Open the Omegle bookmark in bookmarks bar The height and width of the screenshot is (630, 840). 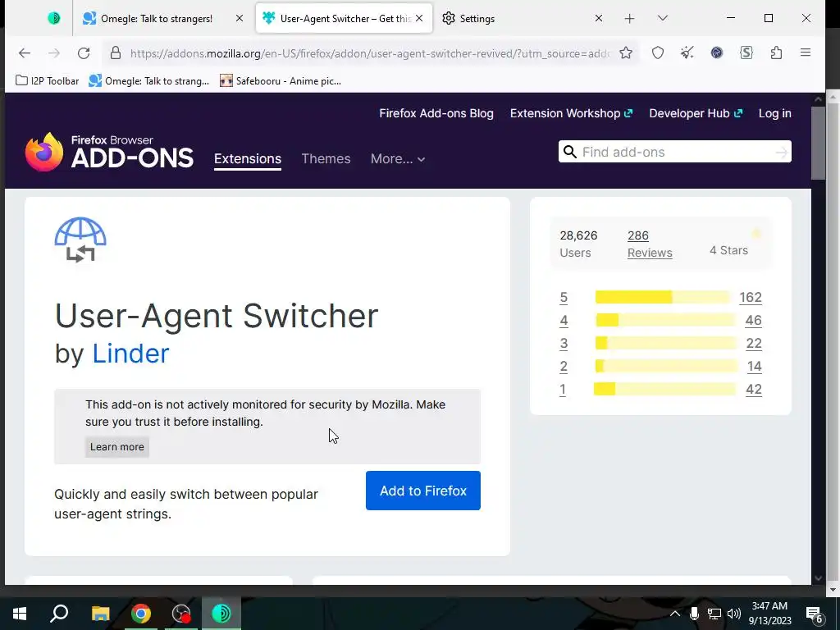click(149, 81)
